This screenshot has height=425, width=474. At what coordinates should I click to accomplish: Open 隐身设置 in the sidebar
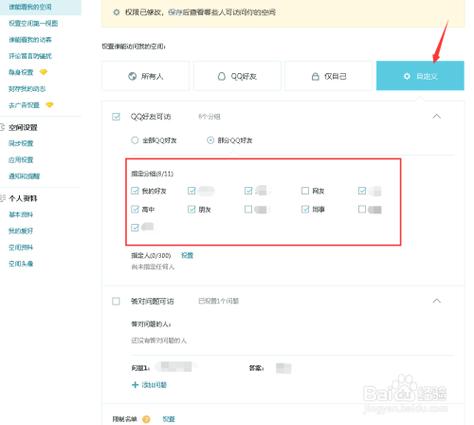point(21,72)
